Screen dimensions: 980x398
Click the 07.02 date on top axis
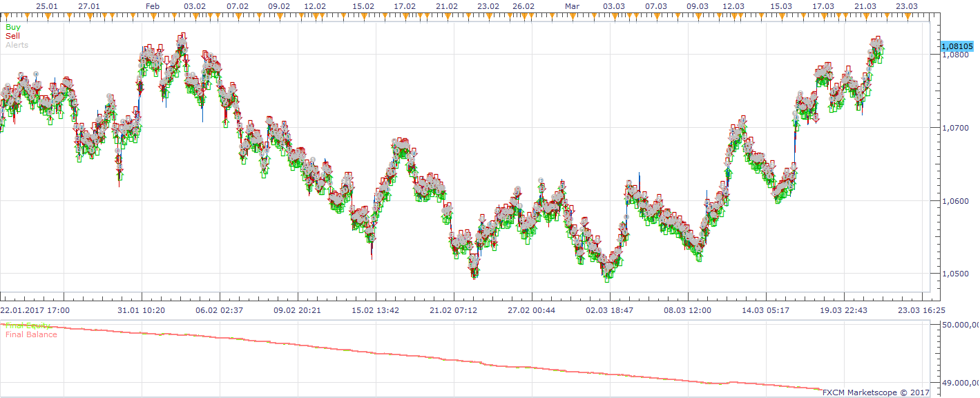[x=238, y=6]
